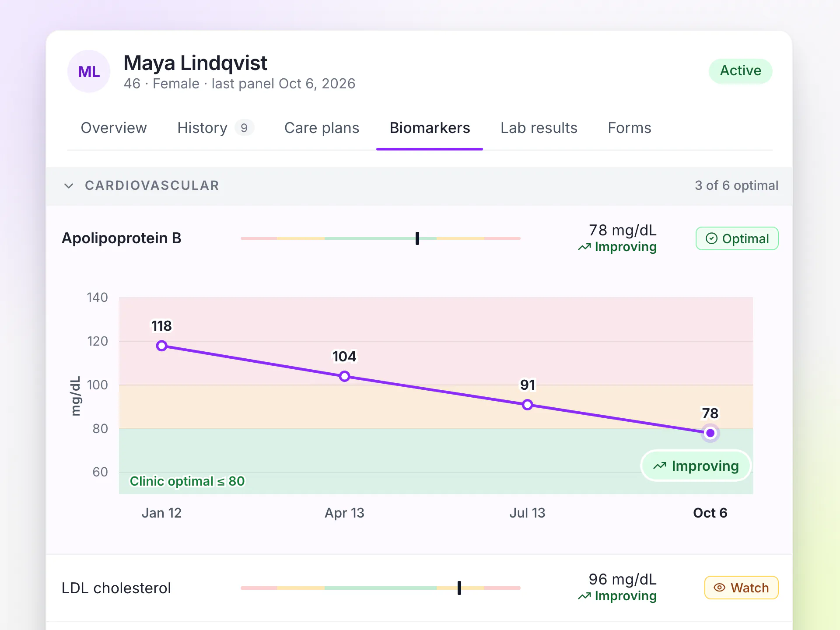Click the Watch badge for LDL cholesterol
The height and width of the screenshot is (630, 840).
(x=741, y=588)
